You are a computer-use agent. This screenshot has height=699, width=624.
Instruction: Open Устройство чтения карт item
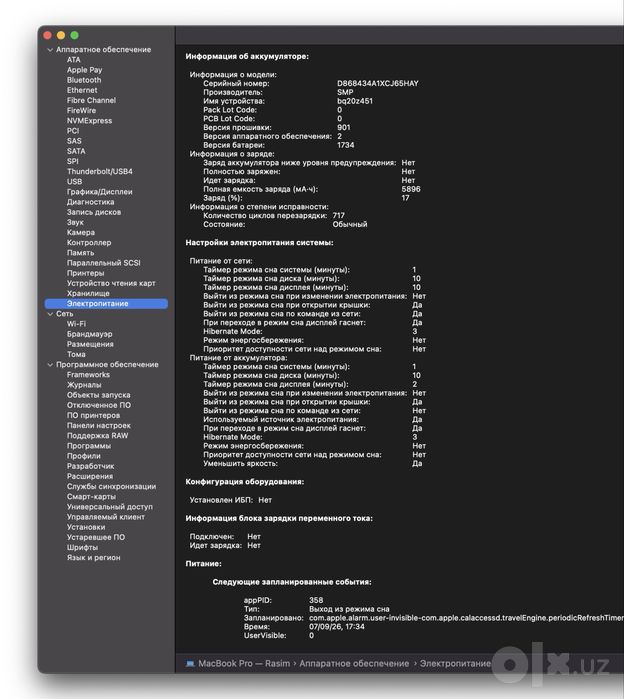[111, 284]
